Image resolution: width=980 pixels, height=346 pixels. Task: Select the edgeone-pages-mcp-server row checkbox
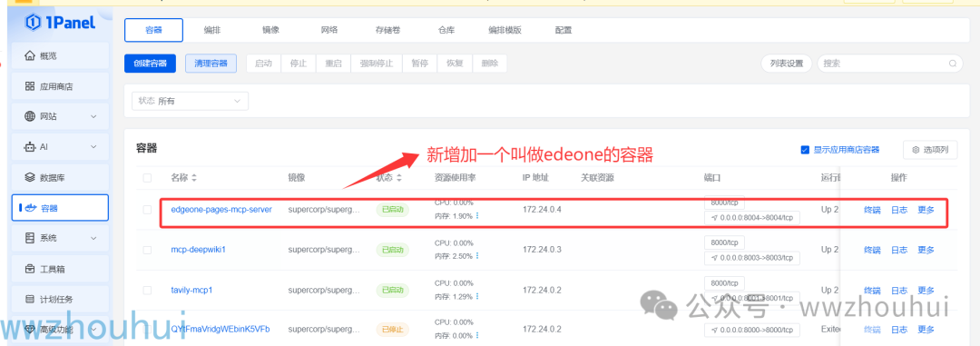[148, 210]
